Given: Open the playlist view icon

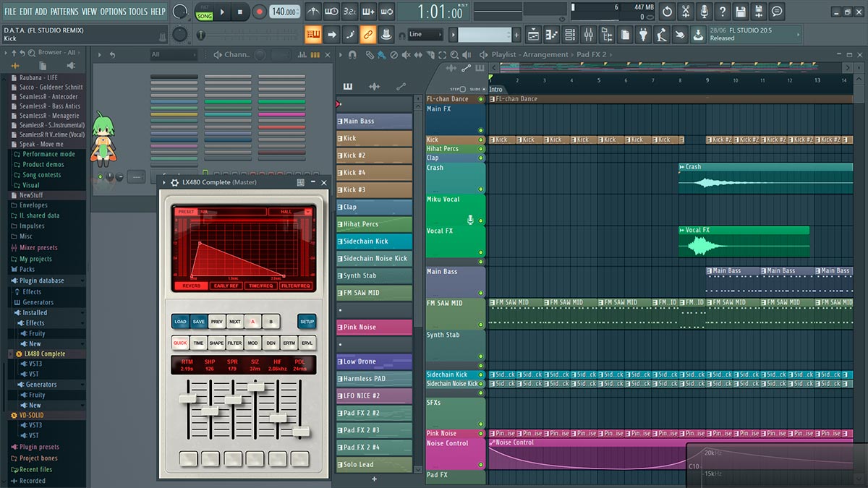Looking at the screenshot, I should [533, 34].
